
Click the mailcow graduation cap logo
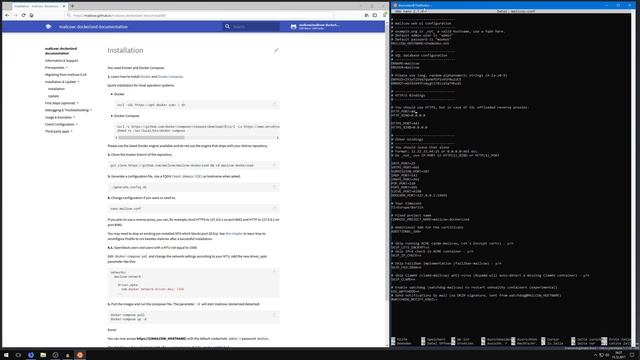[48, 27]
